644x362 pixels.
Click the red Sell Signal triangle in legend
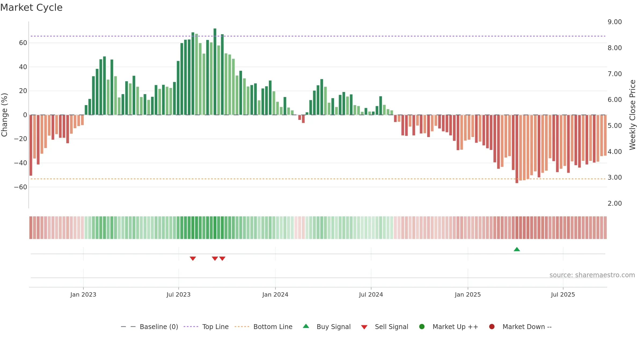(364, 327)
